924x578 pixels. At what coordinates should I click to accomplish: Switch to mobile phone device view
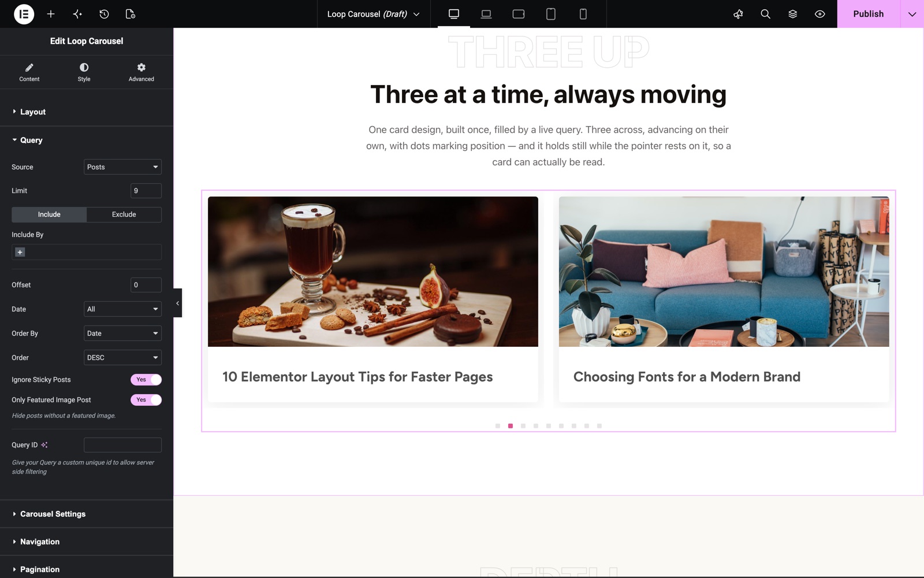point(583,14)
